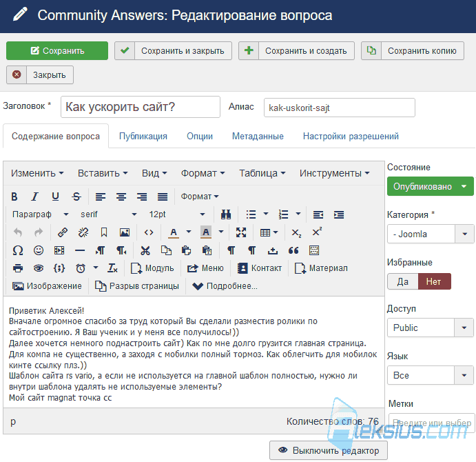This screenshot has height=462, width=476.
Task: Open source code view
Action: 149,232
